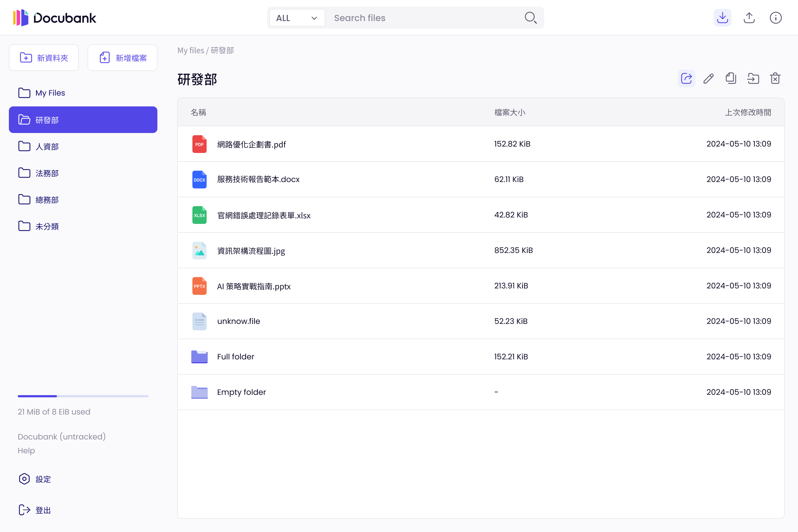Click the XLSX icon of 官網錯誤處理記錄表單.xlsx
Image resolution: width=798 pixels, height=532 pixels.
199,215
